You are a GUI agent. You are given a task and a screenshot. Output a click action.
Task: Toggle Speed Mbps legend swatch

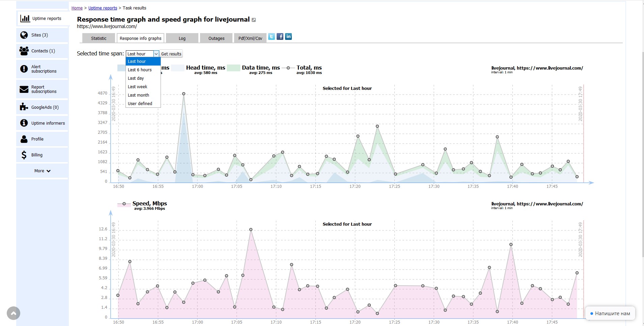[124, 204]
